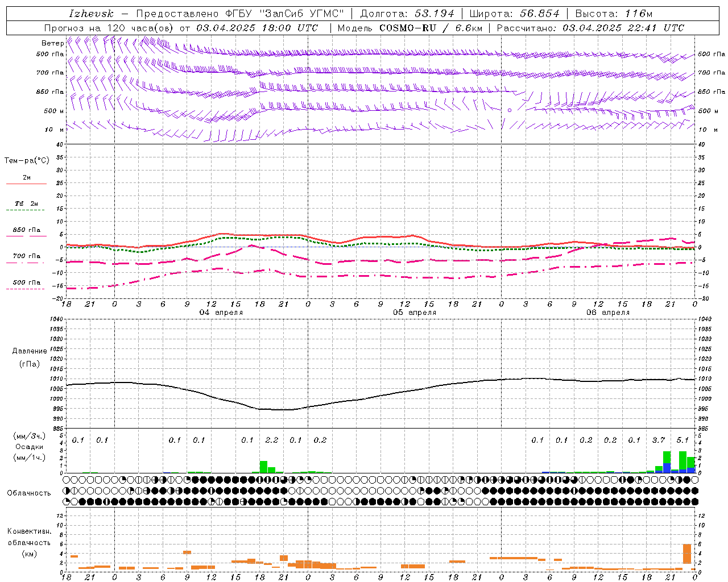Click the Давление pressure panel label
Image resolution: width=728 pixels, height=582 pixels.
(x=30, y=351)
